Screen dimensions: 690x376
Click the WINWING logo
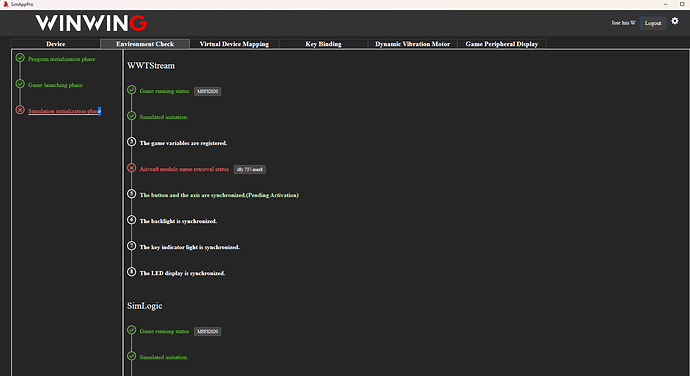(91, 23)
